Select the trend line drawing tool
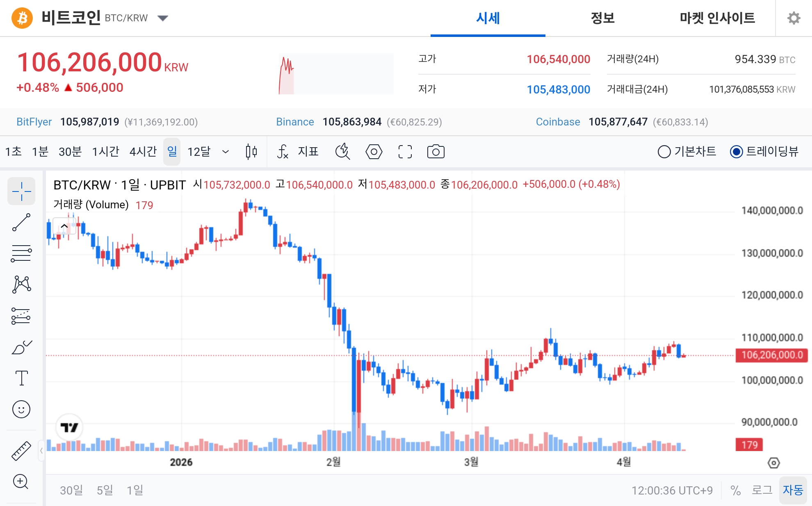 coord(21,222)
